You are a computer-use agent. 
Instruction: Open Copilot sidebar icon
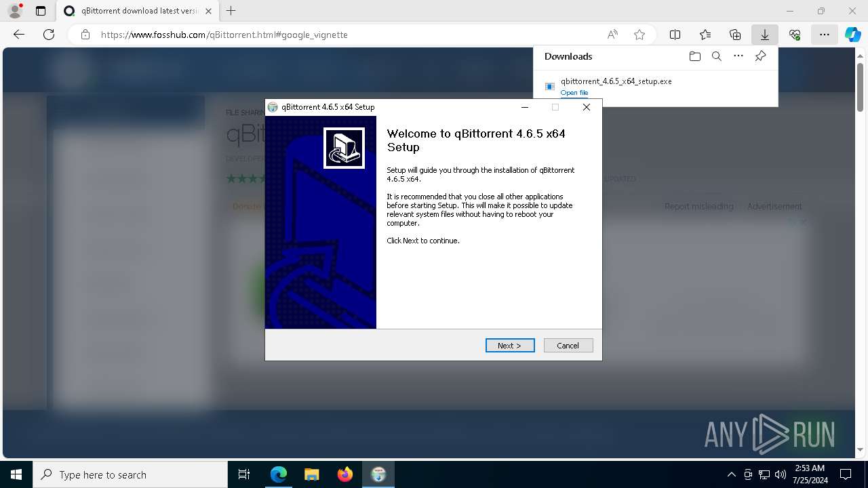point(852,35)
